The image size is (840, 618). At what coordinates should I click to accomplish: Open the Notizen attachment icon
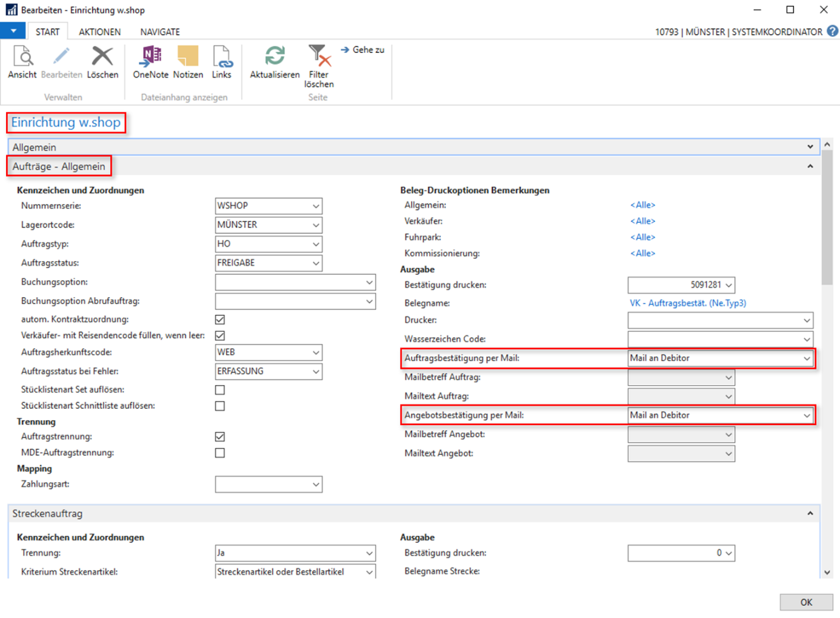[x=188, y=56]
